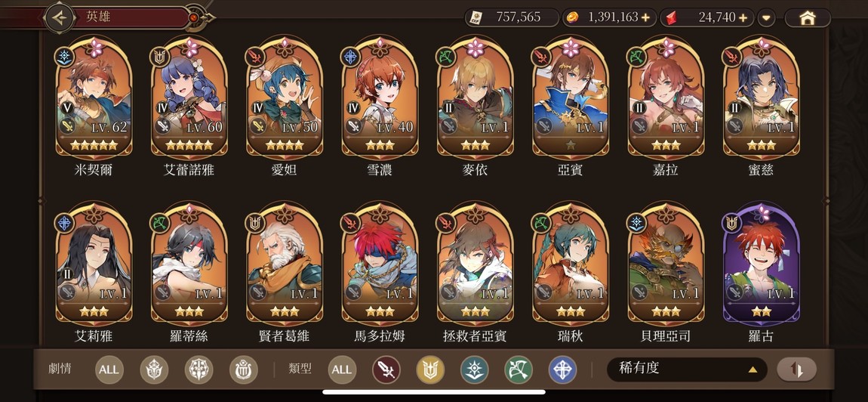The width and height of the screenshot is (868, 402).
Task: Add red gems with plus button
Action: 743,17
